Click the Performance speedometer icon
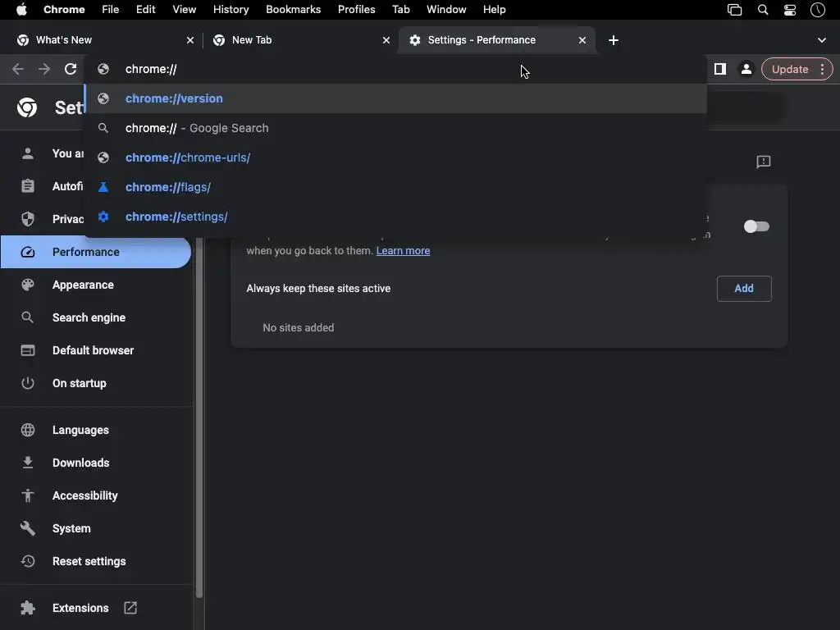This screenshot has height=630, width=840. pyautogui.click(x=28, y=253)
